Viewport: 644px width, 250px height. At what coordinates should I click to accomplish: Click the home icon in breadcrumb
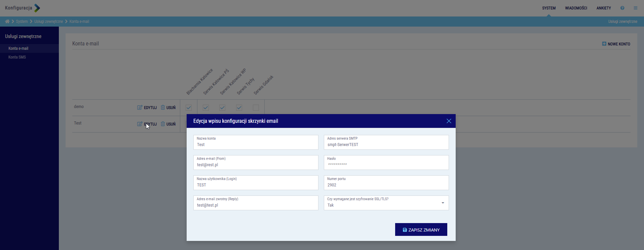(7, 22)
